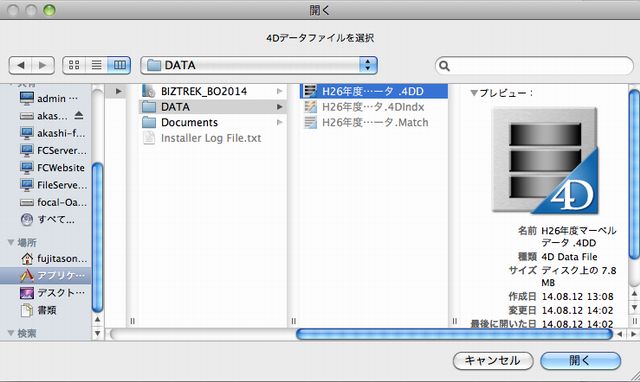This screenshot has width=640, height=382.
Task: Expand the 検索 sidebar section
Action: point(11,333)
